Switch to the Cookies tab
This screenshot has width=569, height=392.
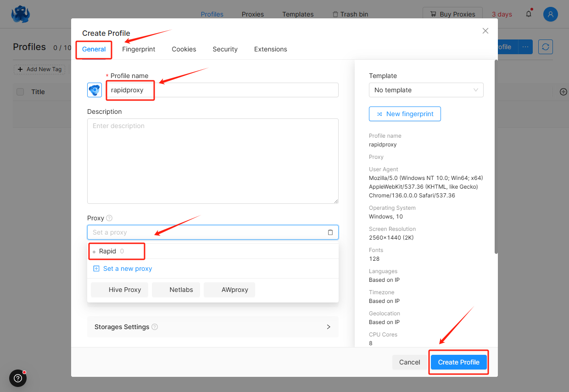[184, 49]
